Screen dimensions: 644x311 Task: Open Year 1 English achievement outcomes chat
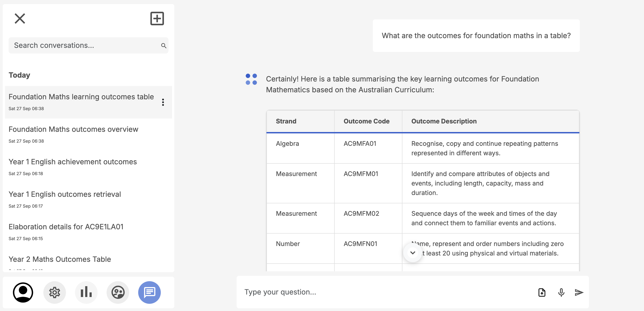pyautogui.click(x=72, y=162)
